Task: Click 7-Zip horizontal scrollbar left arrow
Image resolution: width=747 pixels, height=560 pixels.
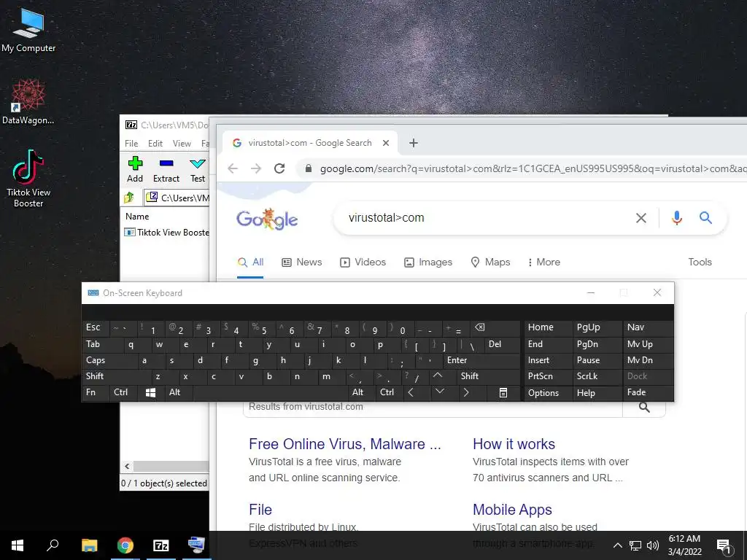Action: [x=127, y=466]
